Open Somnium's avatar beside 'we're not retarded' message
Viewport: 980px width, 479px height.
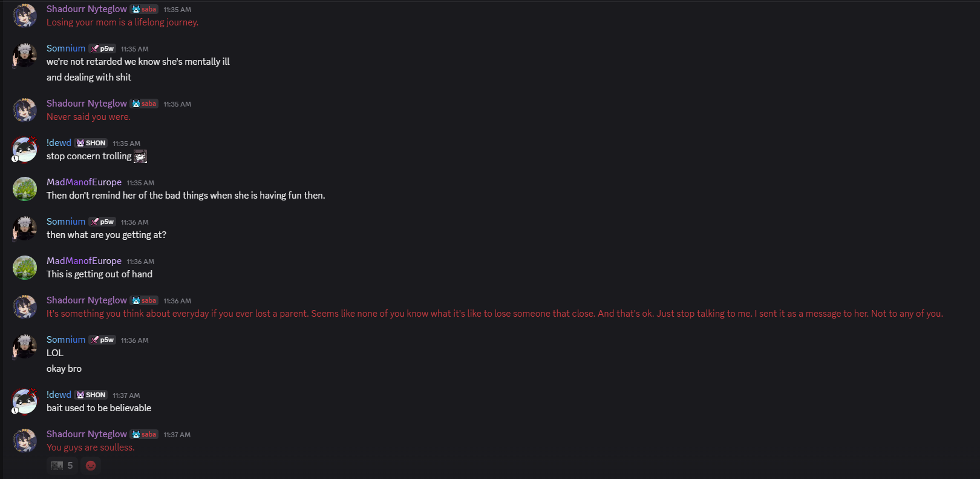25,55
